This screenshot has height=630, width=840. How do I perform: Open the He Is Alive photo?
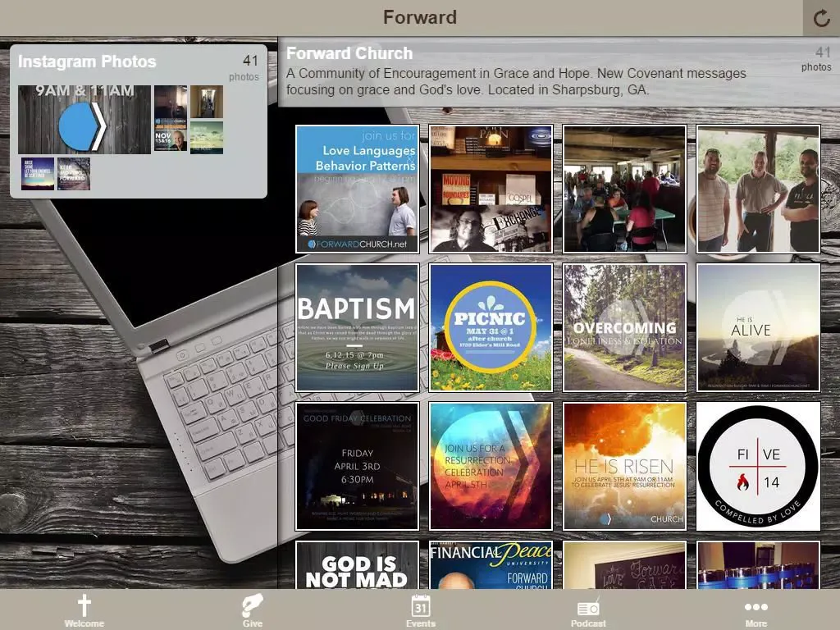[x=758, y=328]
